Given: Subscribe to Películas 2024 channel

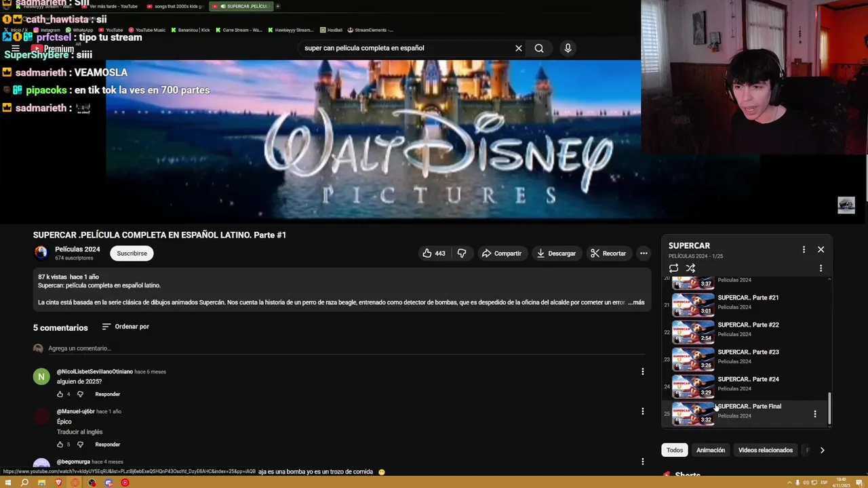Looking at the screenshot, I should click(x=132, y=253).
